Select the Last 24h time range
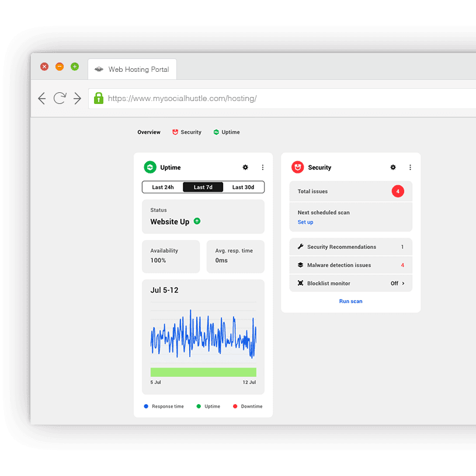The image size is (476, 476). [162, 187]
